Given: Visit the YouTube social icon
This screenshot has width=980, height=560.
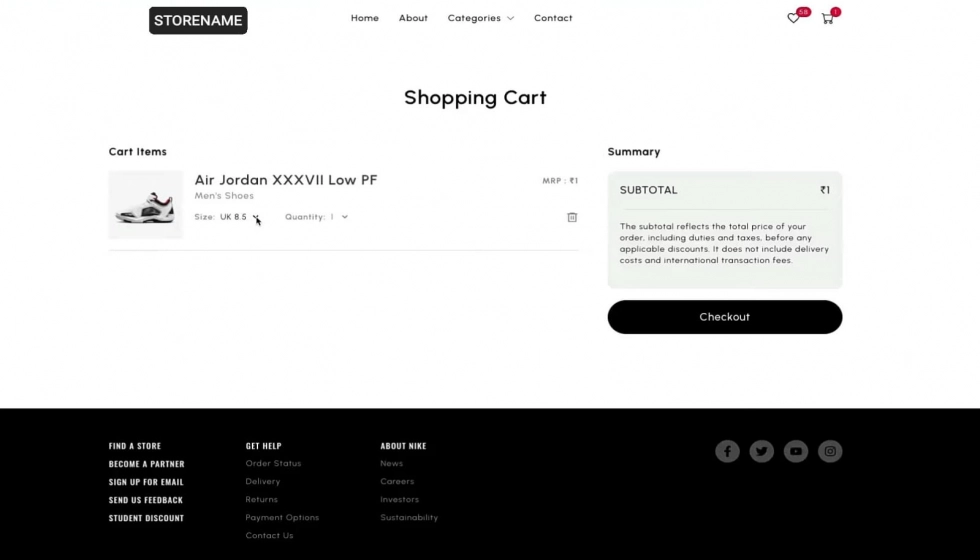Looking at the screenshot, I should click(796, 451).
